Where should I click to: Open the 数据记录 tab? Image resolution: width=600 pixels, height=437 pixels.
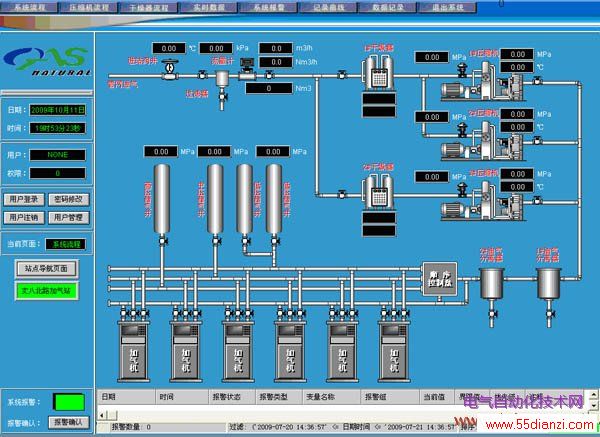coord(388,7)
